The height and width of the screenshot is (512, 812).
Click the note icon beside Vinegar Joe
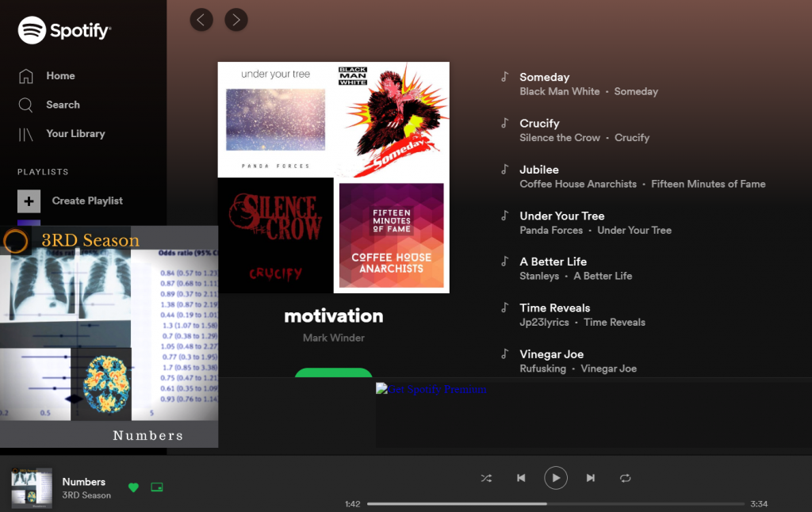pos(505,353)
